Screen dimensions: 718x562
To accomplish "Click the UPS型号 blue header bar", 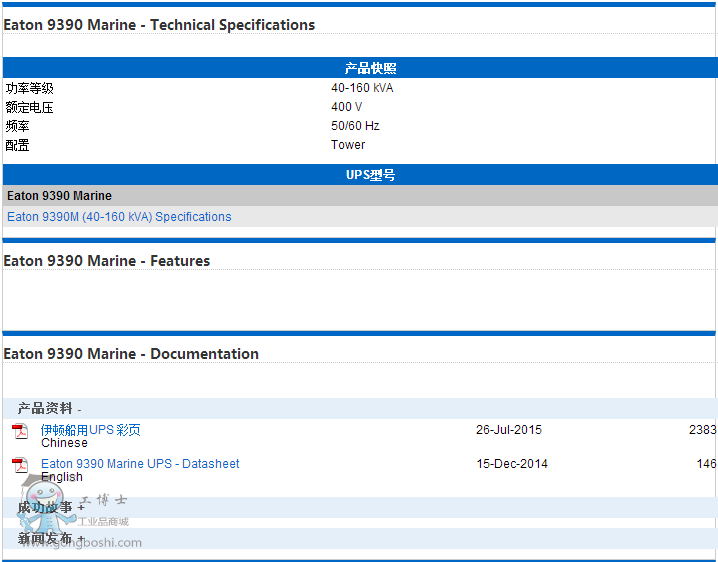I will (x=370, y=175).
